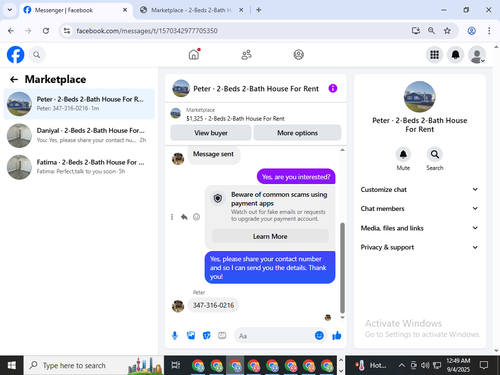Expand Media, files and links section
This screenshot has width=500, height=375.
pos(419,228)
